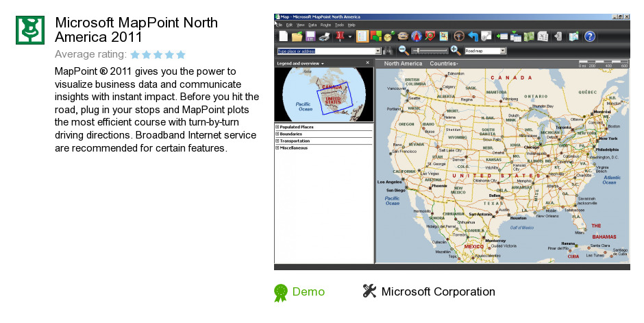Open a map with the folder icon

297,36
